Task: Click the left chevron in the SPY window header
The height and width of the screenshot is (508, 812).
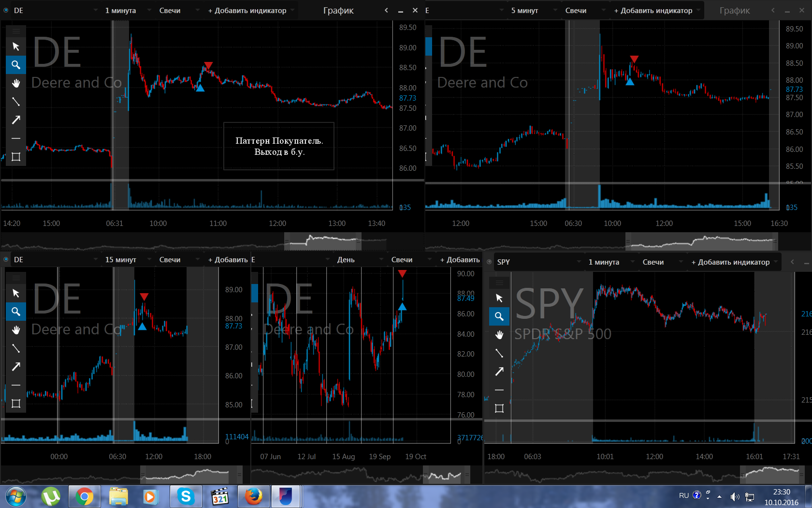Action: (x=792, y=262)
